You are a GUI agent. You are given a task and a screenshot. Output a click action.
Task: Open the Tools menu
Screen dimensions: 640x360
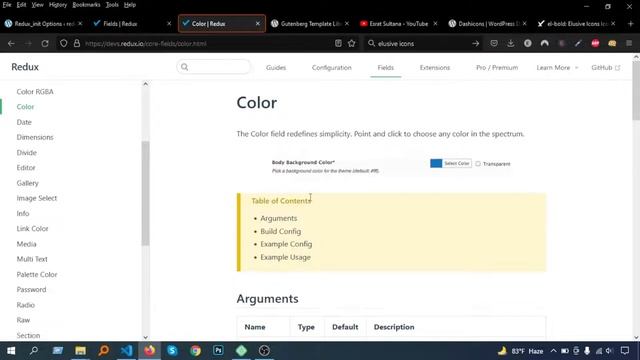tap(112, 5)
